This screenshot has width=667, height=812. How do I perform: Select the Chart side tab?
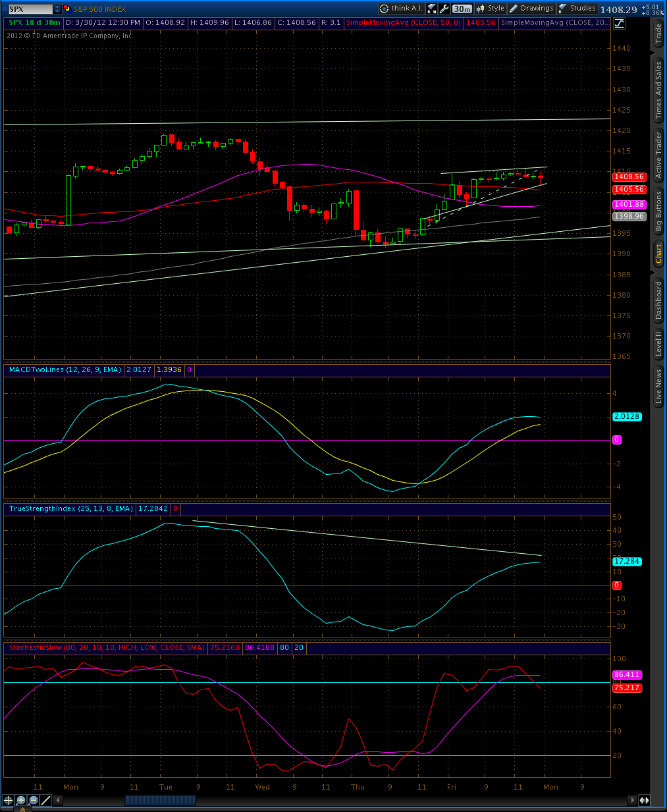[x=658, y=254]
